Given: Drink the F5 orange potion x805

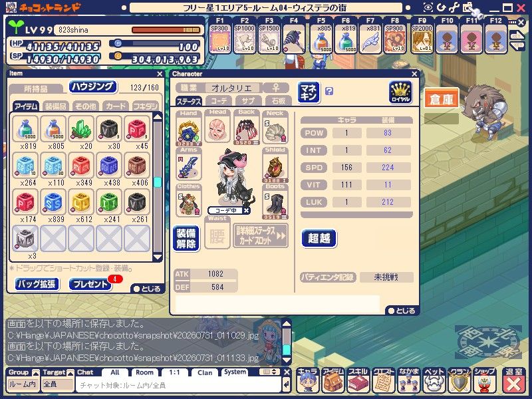Looking at the screenshot, I should [321, 39].
